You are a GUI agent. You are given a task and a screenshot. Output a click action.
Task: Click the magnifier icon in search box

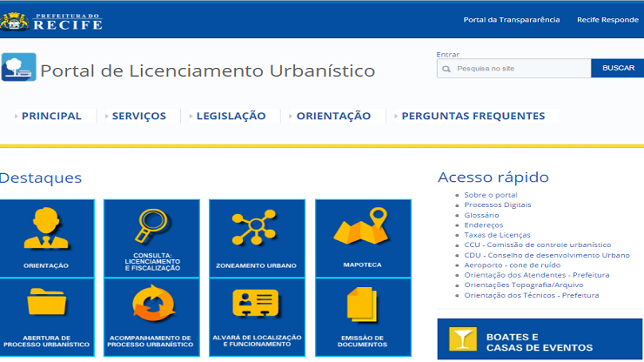(x=446, y=69)
